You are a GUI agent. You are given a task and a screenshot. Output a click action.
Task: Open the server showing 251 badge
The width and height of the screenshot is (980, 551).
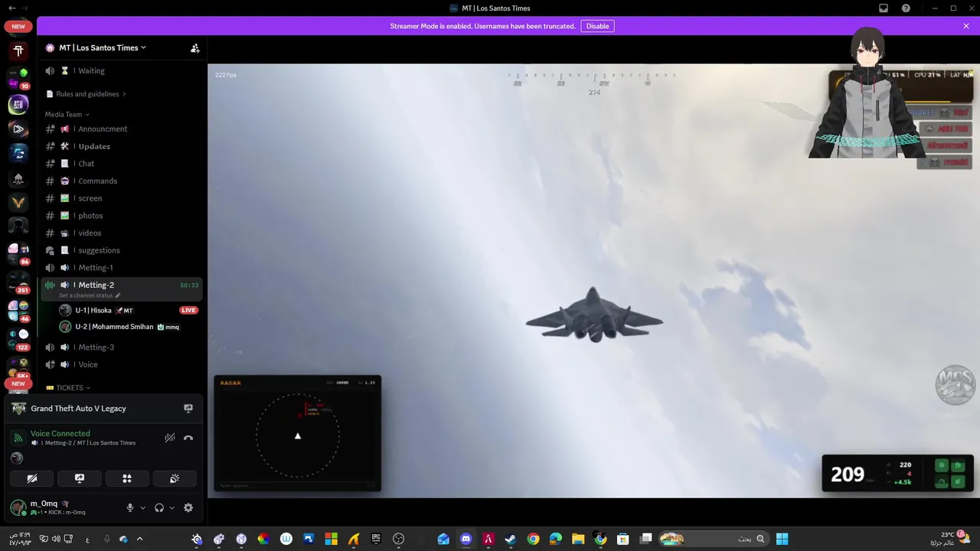tap(18, 282)
